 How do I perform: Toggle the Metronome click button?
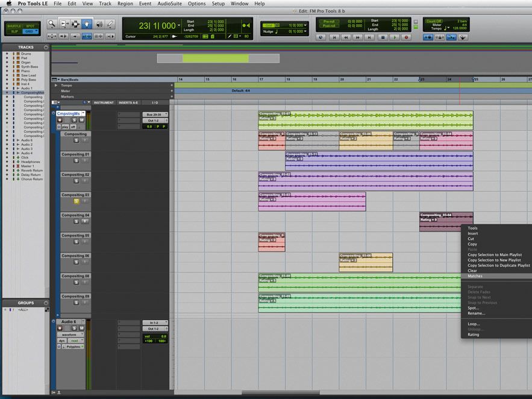pos(440,37)
